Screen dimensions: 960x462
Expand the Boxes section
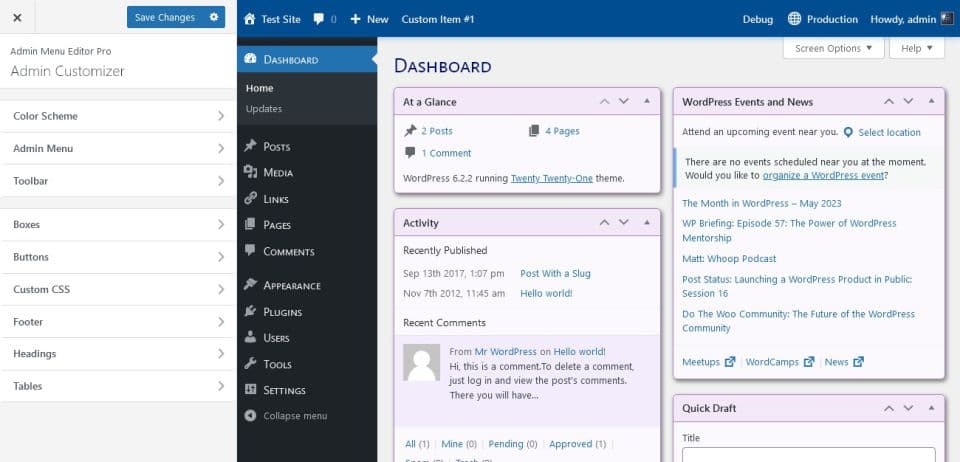[118, 225]
